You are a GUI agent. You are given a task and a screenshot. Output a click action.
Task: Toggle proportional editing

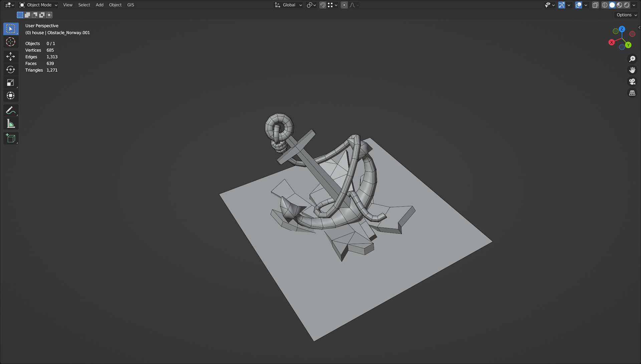coord(344,5)
